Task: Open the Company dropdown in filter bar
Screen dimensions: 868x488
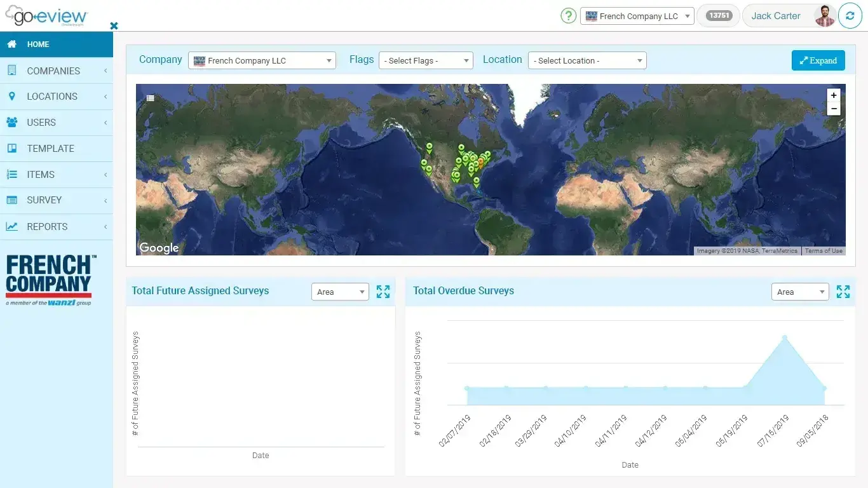Action: click(262, 60)
